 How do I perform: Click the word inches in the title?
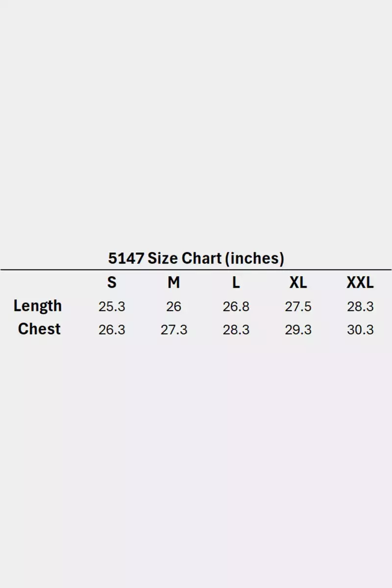point(254,258)
